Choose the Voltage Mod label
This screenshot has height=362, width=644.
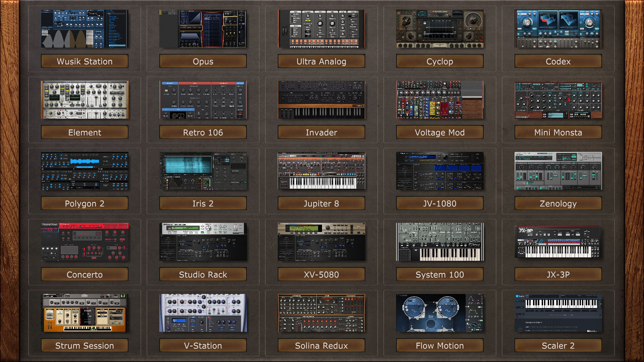coord(440,132)
